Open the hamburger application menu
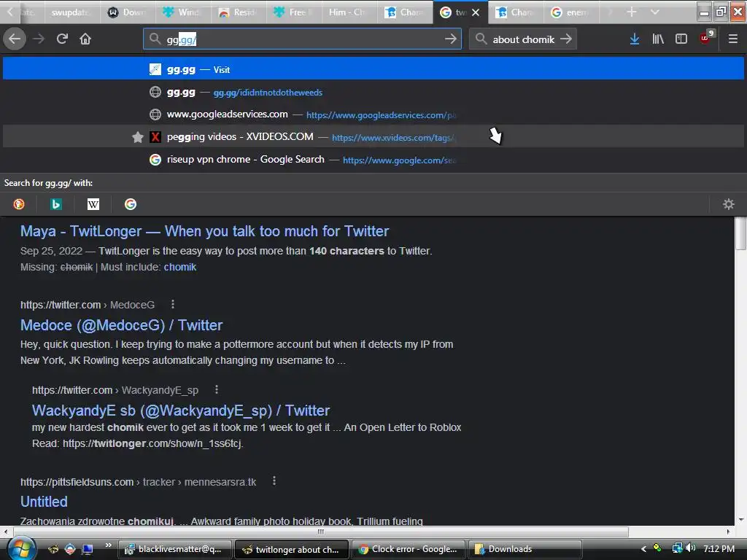 click(x=732, y=39)
